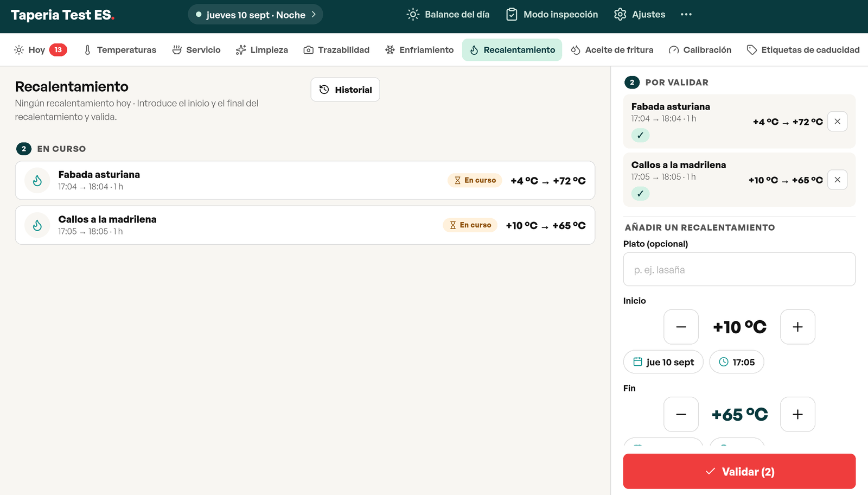The height and width of the screenshot is (495, 868).
Task: Go to the Calibración tab
Action: pyautogui.click(x=700, y=50)
